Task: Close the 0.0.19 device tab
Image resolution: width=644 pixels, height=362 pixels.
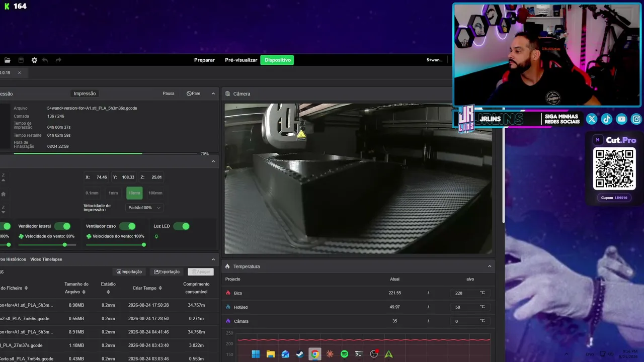Action: tap(20, 73)
